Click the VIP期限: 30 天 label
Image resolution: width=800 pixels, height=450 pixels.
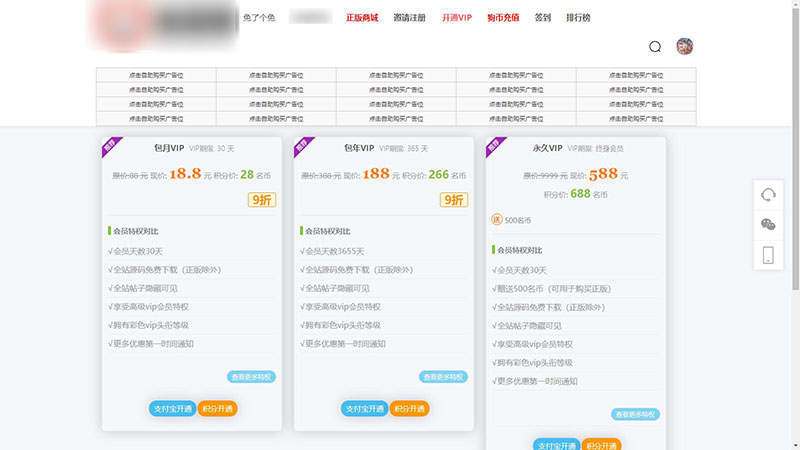(x=212, y=148)
